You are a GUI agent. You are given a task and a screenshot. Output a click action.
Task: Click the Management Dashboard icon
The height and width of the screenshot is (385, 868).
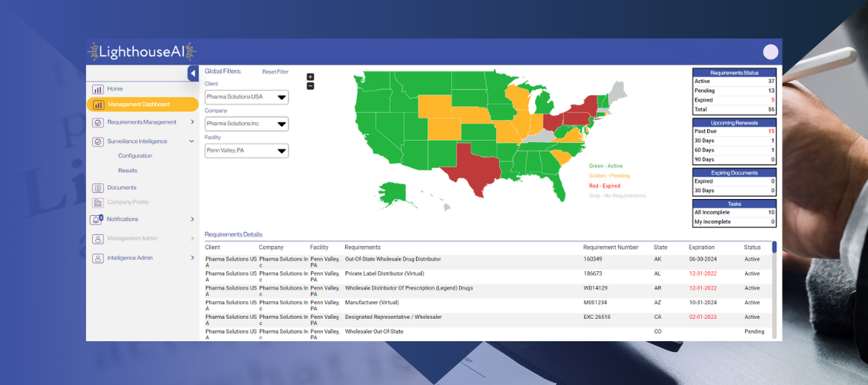point(98,105)
